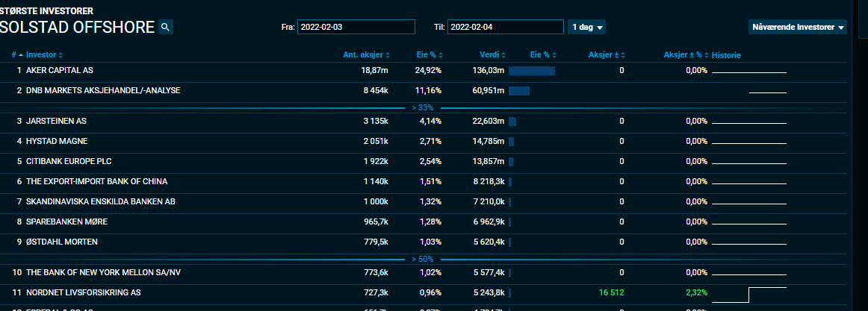This screenshot has height=311, width=868.
Task: Edit the Til date field 2022-02-04
Action: (x=506, y=27)
